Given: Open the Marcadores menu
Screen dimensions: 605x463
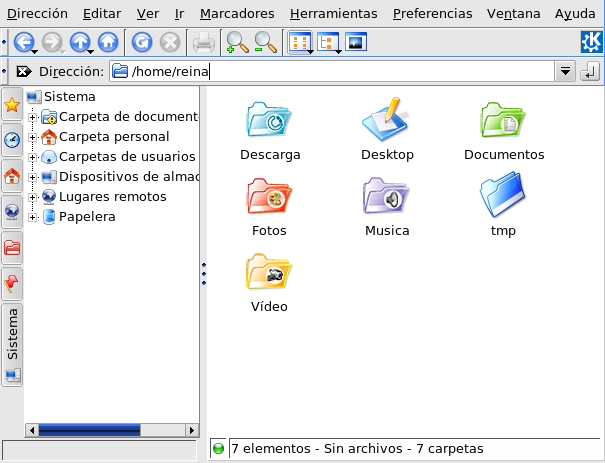Looking at the screenshot, I should pos(237,14).
